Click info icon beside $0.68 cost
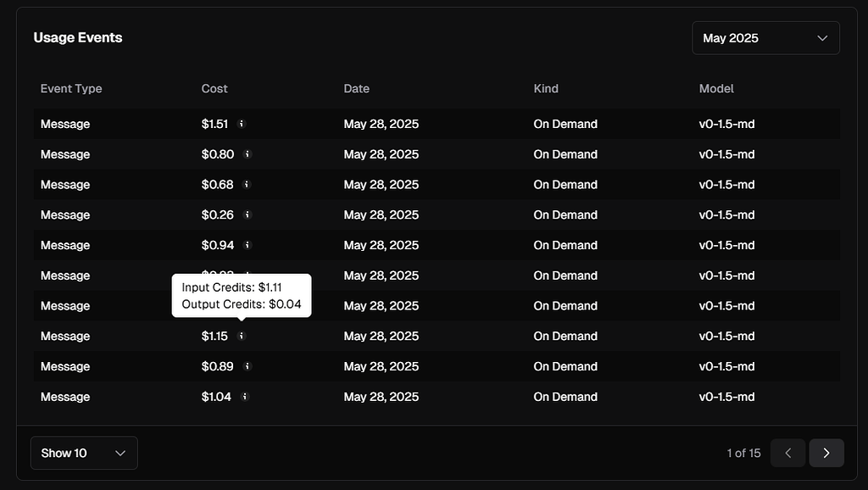868x490 pixels. click(248, 185)
